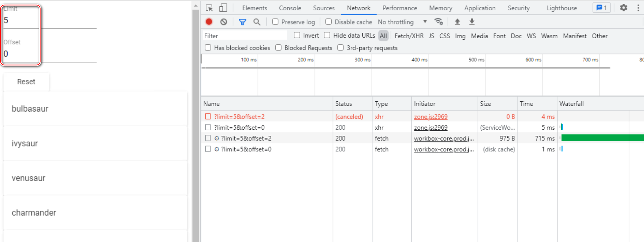
Task: Open network conditions wifi icon
Action: click(x=439, y=22)
